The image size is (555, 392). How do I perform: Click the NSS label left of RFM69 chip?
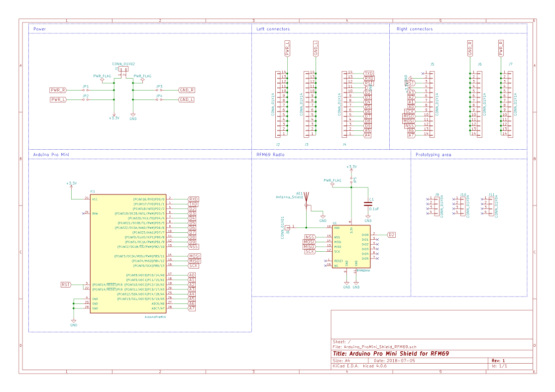[x=310, y=237]
